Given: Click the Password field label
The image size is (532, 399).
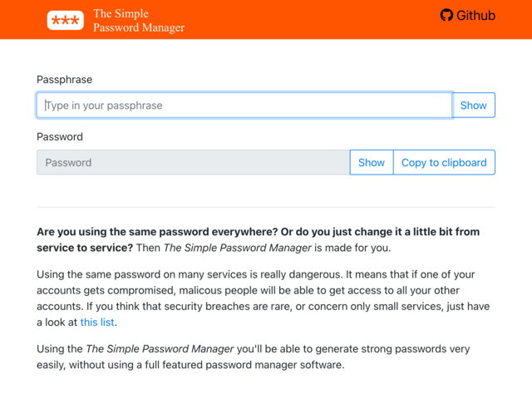Looking at the screenshot, I should tap(60, 136).
